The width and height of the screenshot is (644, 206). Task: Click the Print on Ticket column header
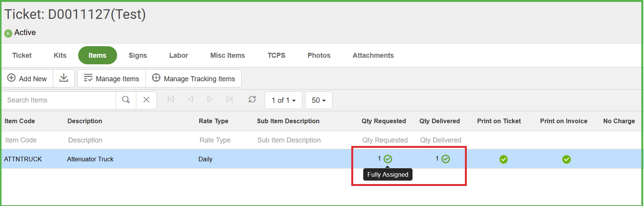(x=499, y=121)
